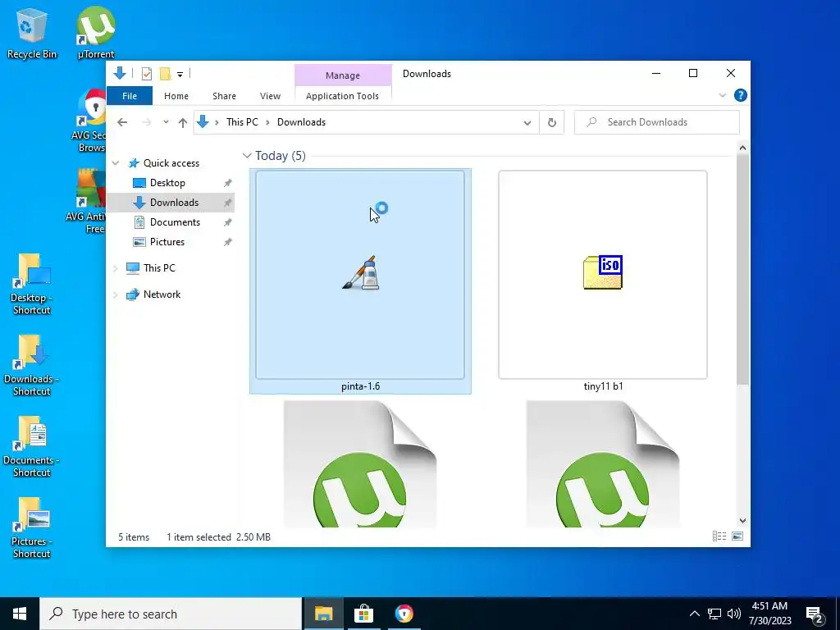Expand the Network tree node
The image size is (840, 630).
coord(115,294)
